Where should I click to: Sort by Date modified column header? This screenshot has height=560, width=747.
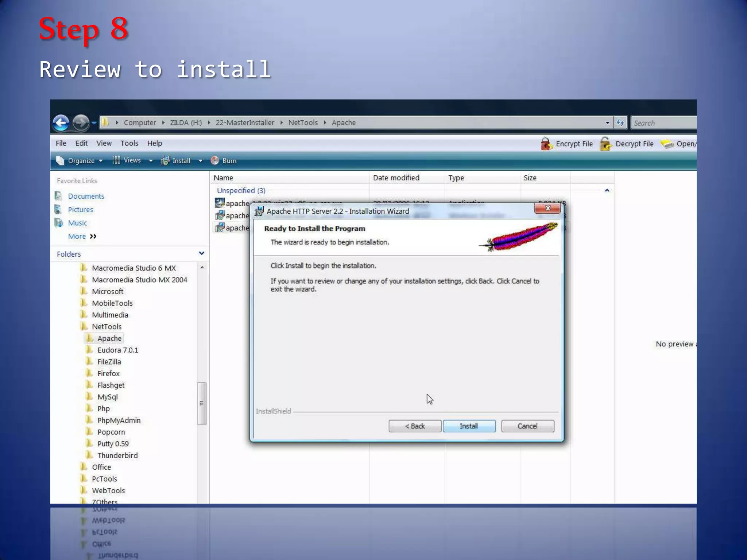click(407, 178)
